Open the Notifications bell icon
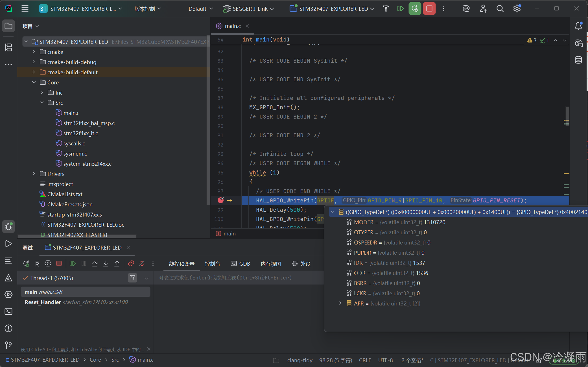Viewport: 588px width, 367px height. coord(578,26)
